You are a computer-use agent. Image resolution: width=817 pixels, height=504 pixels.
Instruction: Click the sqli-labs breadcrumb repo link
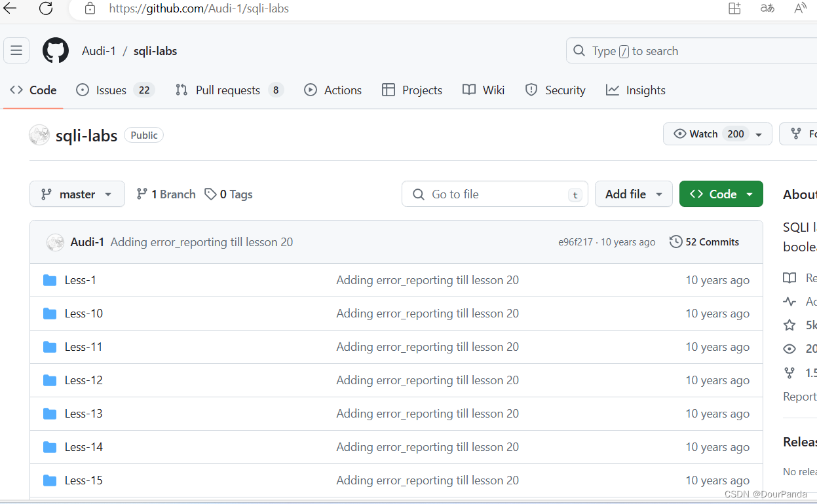(155, 51)
